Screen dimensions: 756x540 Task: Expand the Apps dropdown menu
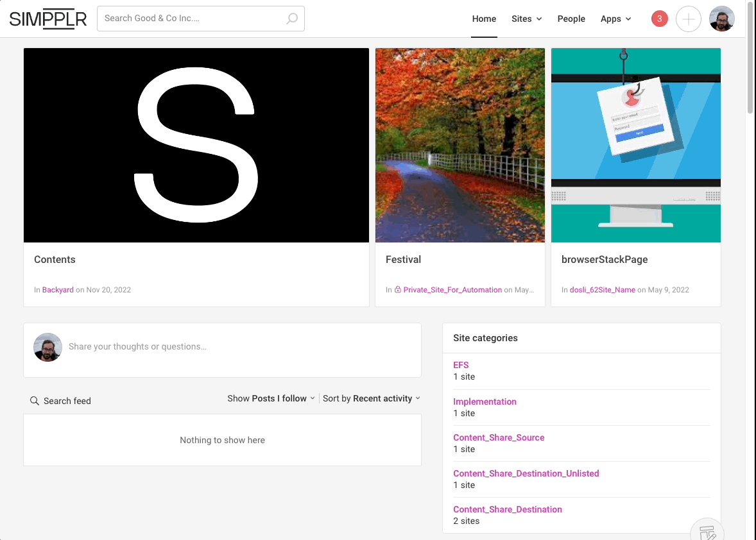pos(615,19)
